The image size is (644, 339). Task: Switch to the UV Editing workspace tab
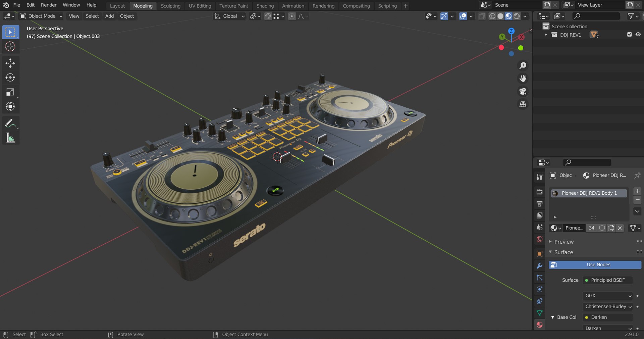coord(200,6)
